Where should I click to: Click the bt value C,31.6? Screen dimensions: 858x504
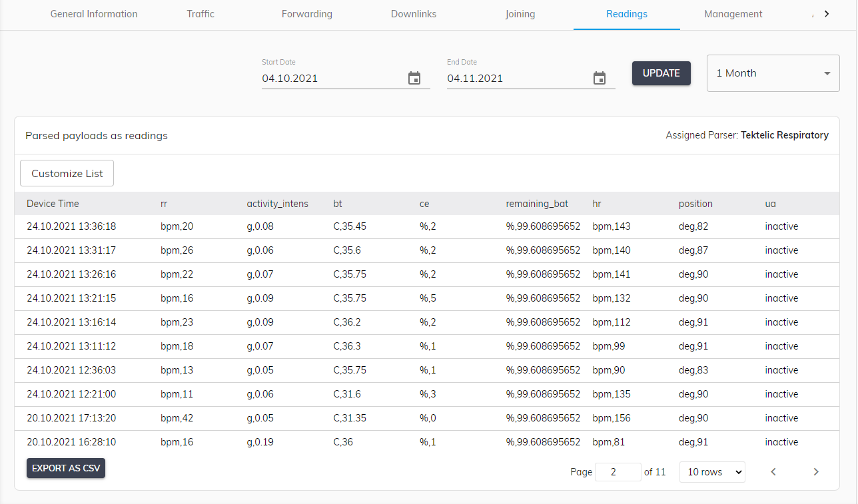347,394
